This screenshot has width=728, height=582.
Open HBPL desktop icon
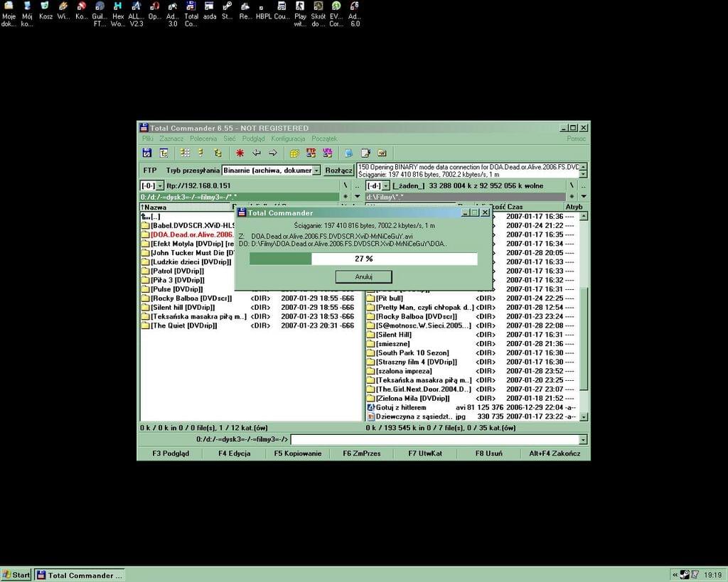point(264,11)
